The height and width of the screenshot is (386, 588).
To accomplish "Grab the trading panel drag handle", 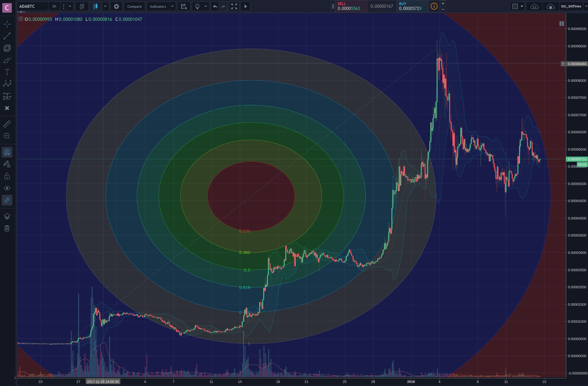I will click(x=333, y=6).
